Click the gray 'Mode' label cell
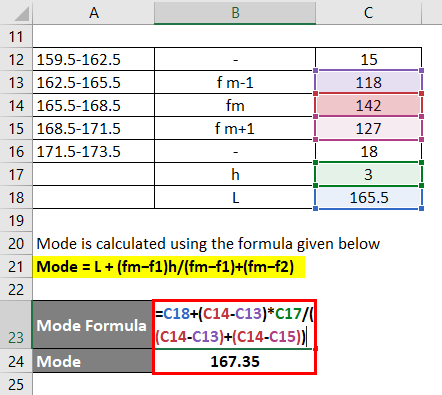442x395 pixels. pyautogui.click(x=92, y=361)
